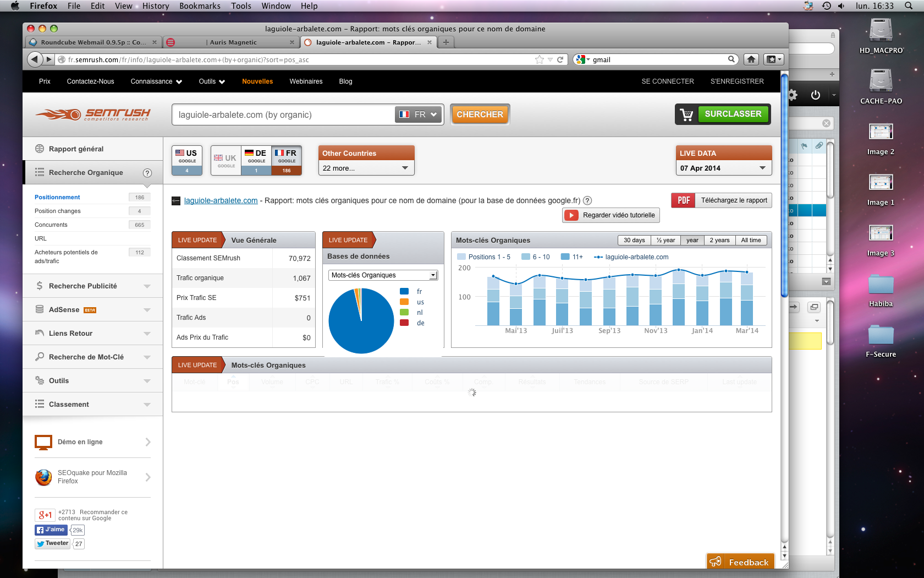924x578 pixels.
Task: Click the SURCLASSER button
Action: (x=733, y=114)
